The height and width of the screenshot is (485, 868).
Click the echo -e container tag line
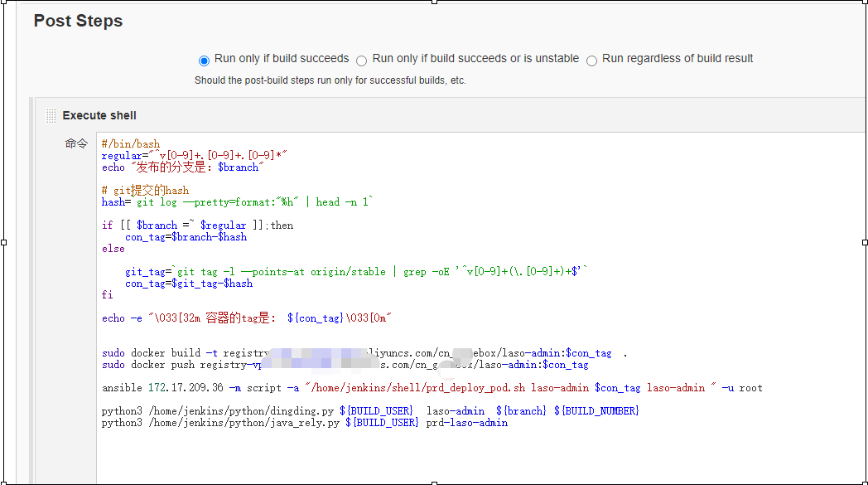click(246, 318)
